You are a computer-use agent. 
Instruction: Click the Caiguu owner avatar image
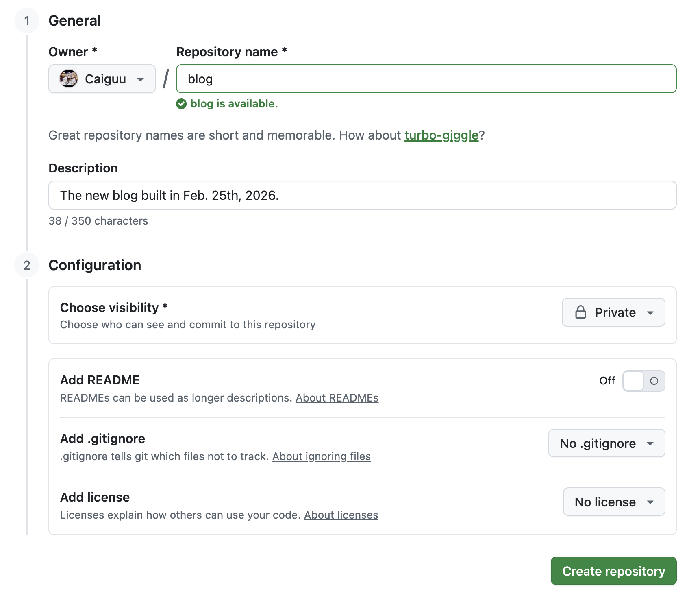(x=68, y=79)
